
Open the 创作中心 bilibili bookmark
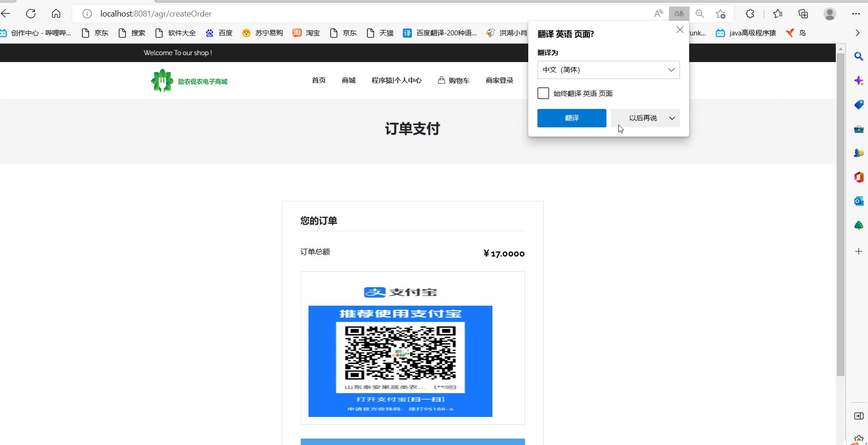click(x=36, y=33)
